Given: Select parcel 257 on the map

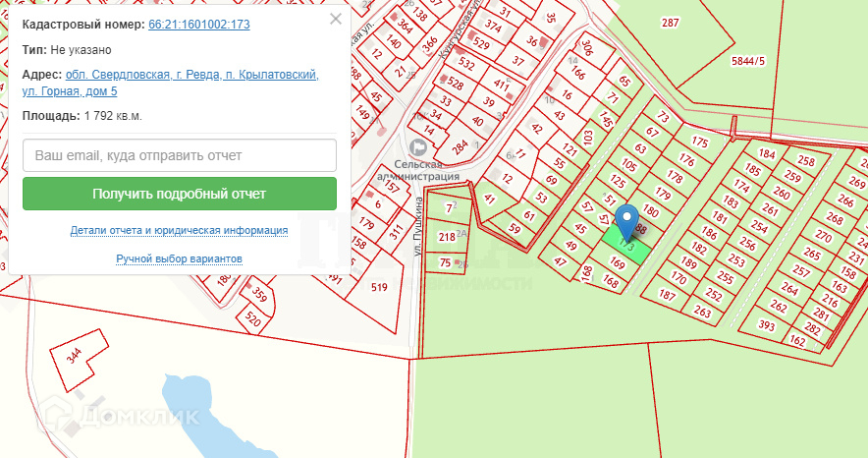Looking at the screenshot, I should pos(801,271).
